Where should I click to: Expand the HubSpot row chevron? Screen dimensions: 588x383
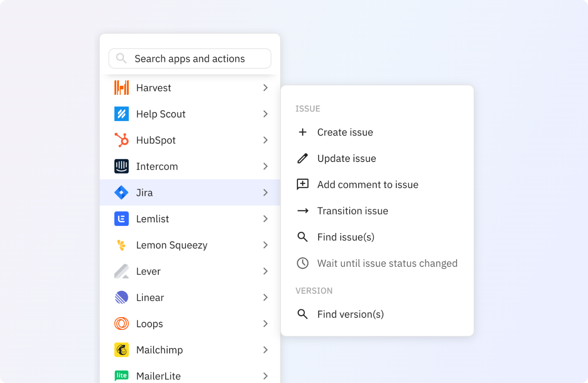click(x=265, y=140)
